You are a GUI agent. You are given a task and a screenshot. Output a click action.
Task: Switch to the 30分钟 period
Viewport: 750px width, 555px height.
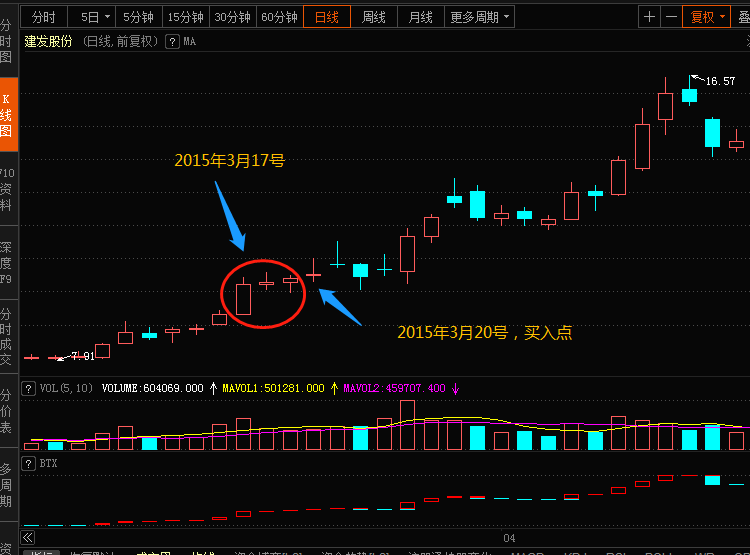[232, 17]
